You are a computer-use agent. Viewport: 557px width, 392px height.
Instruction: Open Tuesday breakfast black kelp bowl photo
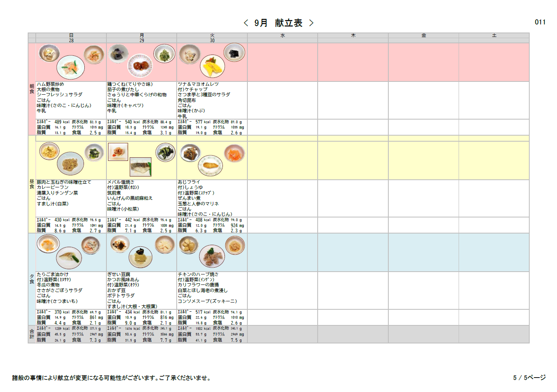pyautogui.click(x=234, y=52)
